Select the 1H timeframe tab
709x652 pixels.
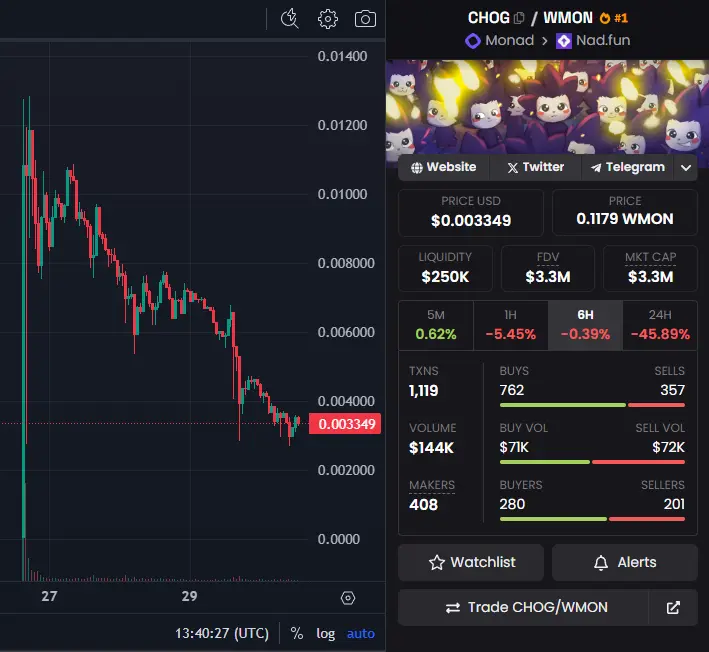[x=510, y=325]
